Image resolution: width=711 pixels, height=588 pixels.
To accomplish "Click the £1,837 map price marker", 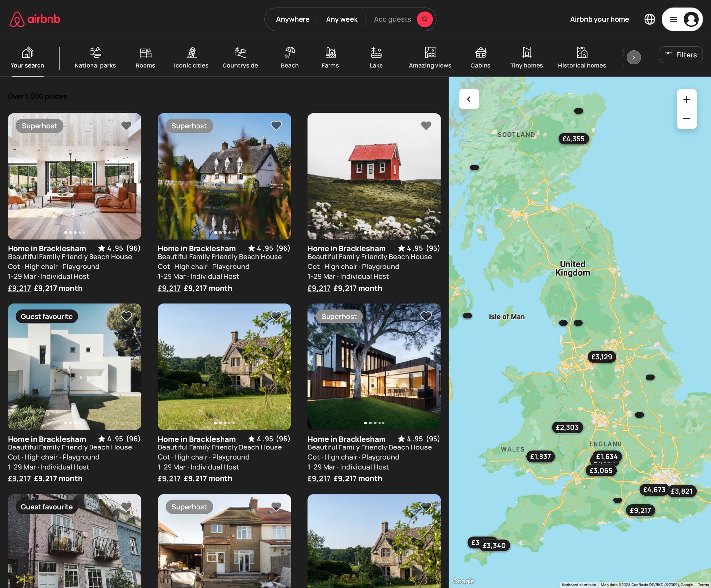I will [540, 457].
